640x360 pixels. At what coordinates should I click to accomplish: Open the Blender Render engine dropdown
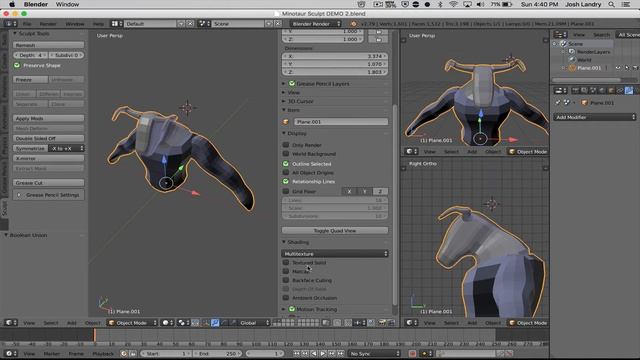click(316, 24)
